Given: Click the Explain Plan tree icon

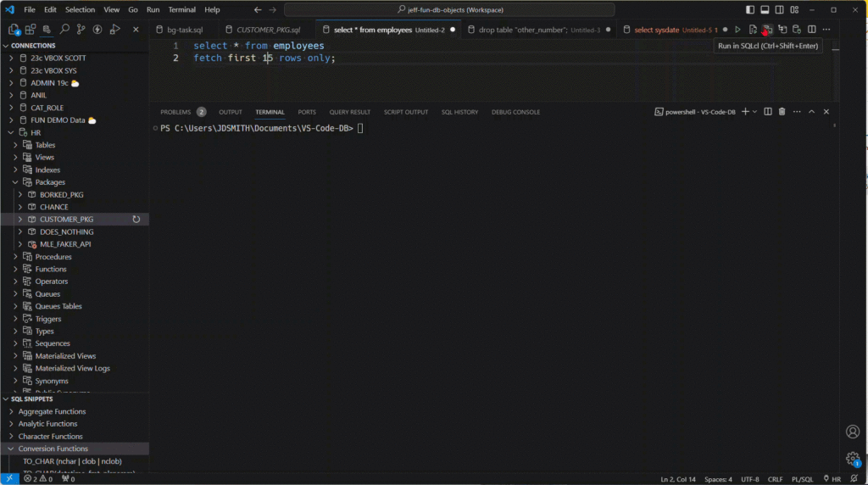Looking at the screenshot, I should pos(782,30).
